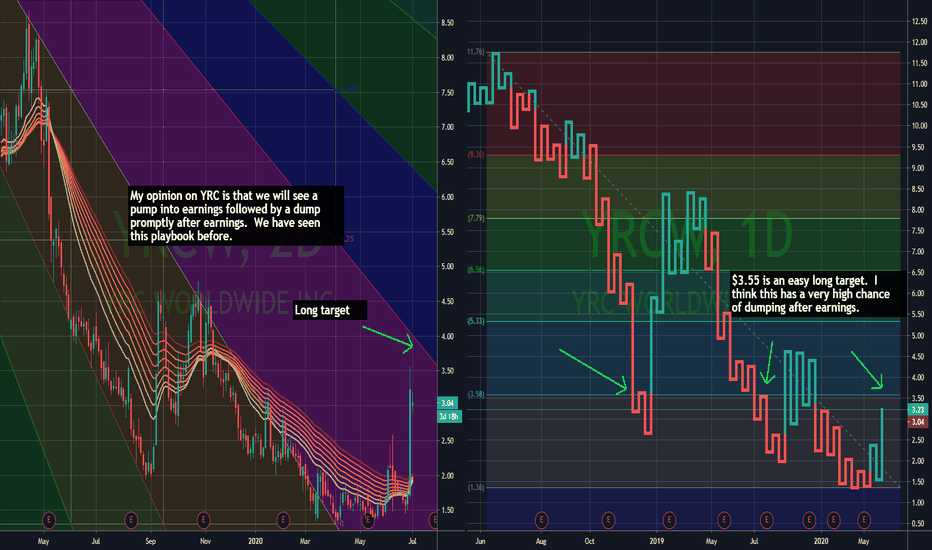Click the (9.30) Fibonacci level label
Image resolution: width=932 pixels, height=550 pixels.
pyautogui.click(x=476, y=155)
